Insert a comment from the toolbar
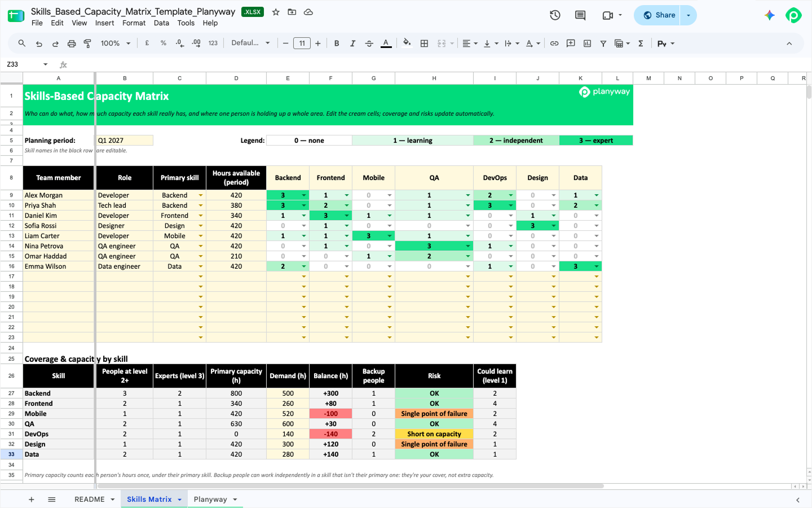Screen dimensions: 812x508 click(x=571, y=43)
